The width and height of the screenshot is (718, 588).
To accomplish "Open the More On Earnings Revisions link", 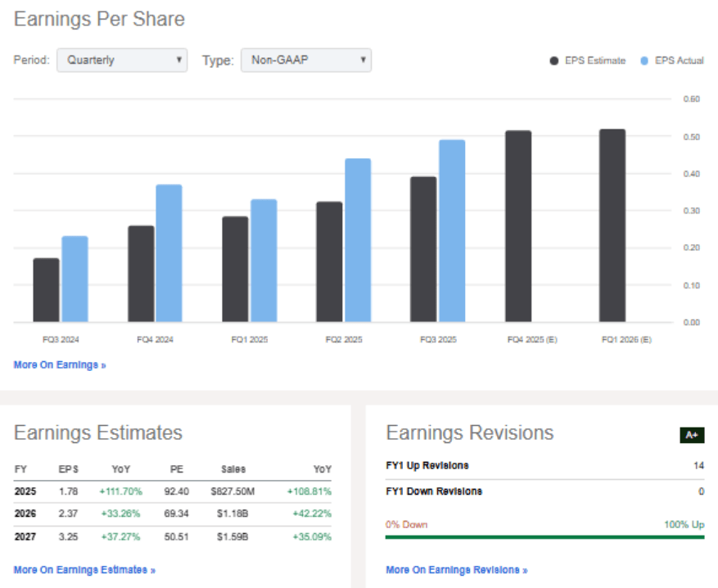I will click(456, 569).
